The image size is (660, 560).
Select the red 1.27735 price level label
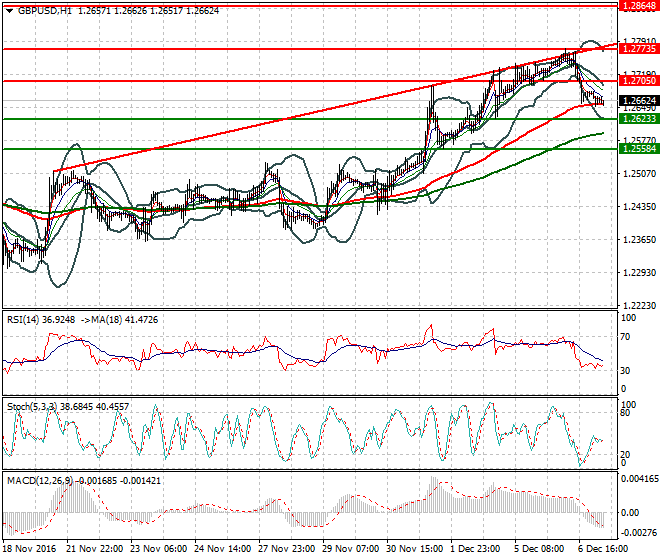tap(639, 49)
